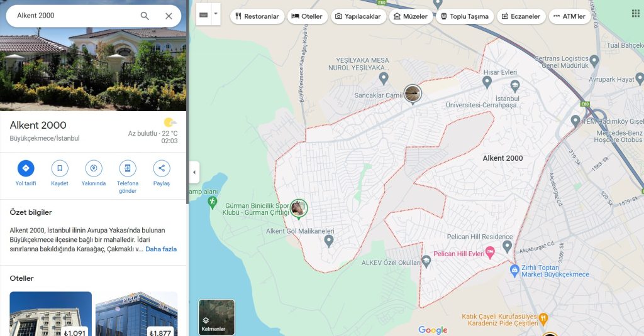Click the Hisar Evleri map pin
Image resolution: width=644 pixels, height=336 pixels.
pos(487,82)
